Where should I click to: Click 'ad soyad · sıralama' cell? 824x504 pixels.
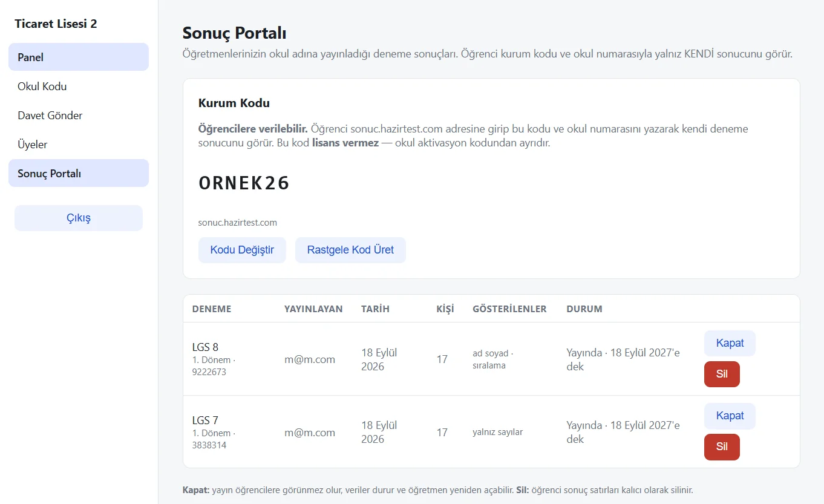tap(493, 359)
